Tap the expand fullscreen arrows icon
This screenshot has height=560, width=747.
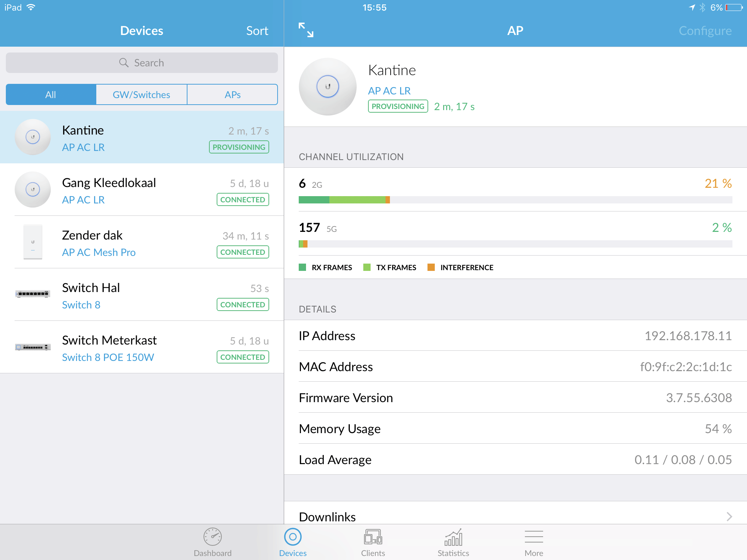306,30
